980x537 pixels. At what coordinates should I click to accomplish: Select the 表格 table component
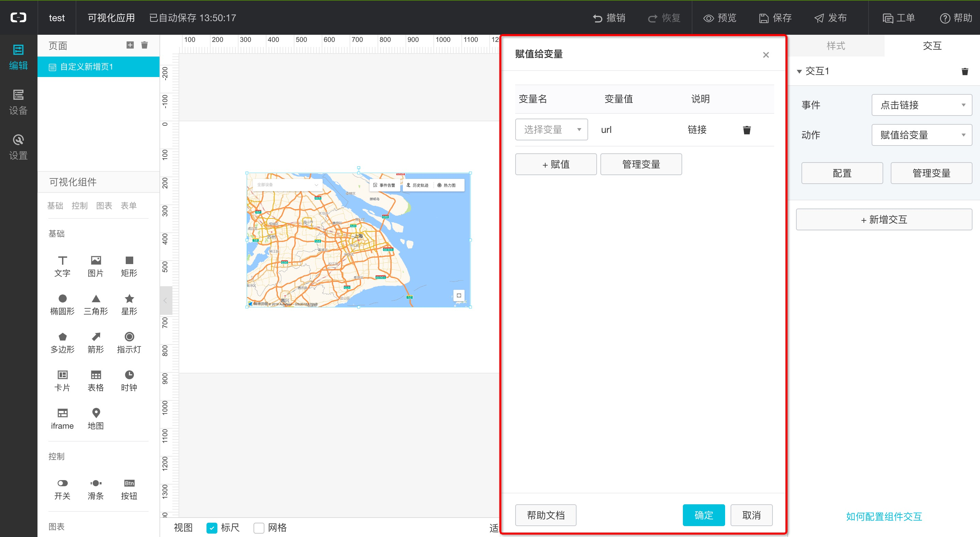tap(96, 381)
